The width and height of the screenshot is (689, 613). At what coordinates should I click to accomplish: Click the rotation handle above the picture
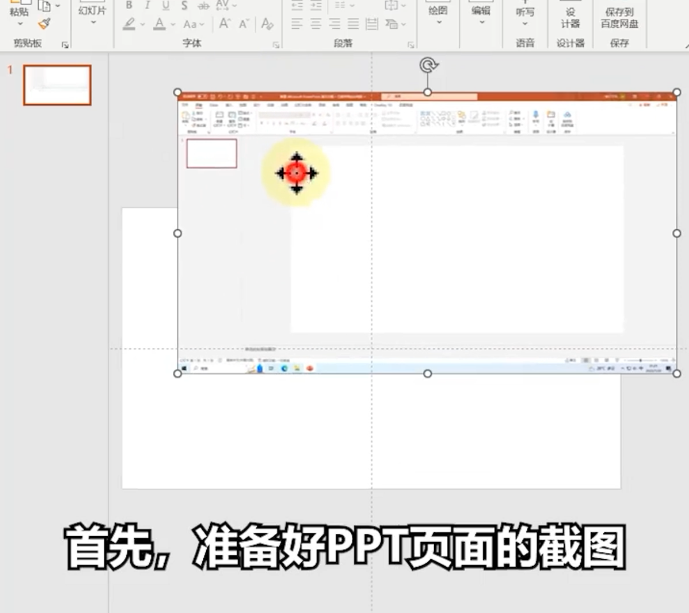click(x=428, y=65)
